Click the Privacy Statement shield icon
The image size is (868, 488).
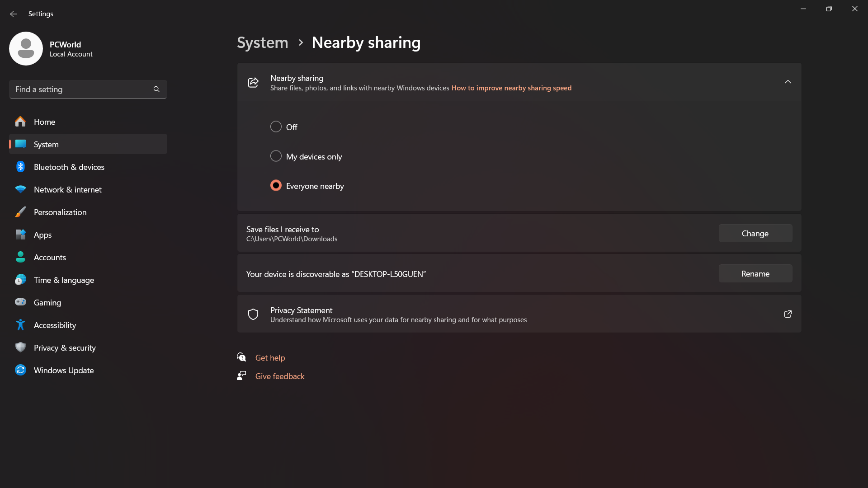coord(253,314)
